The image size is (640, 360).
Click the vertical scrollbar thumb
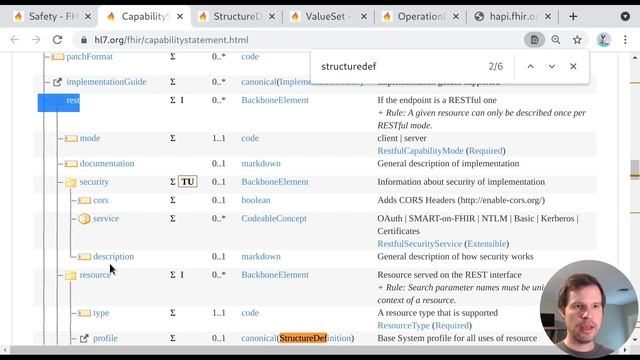click(x=634, y=169)
